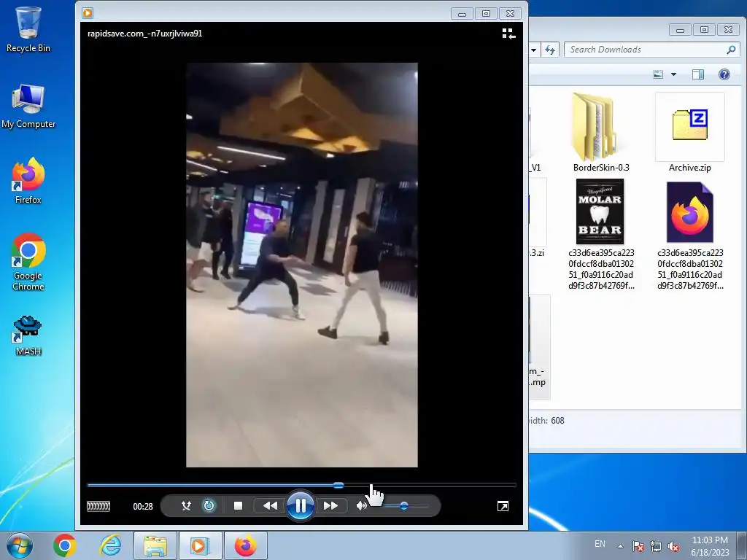Click the elapsed time 00:28 display

coord(143,507)
